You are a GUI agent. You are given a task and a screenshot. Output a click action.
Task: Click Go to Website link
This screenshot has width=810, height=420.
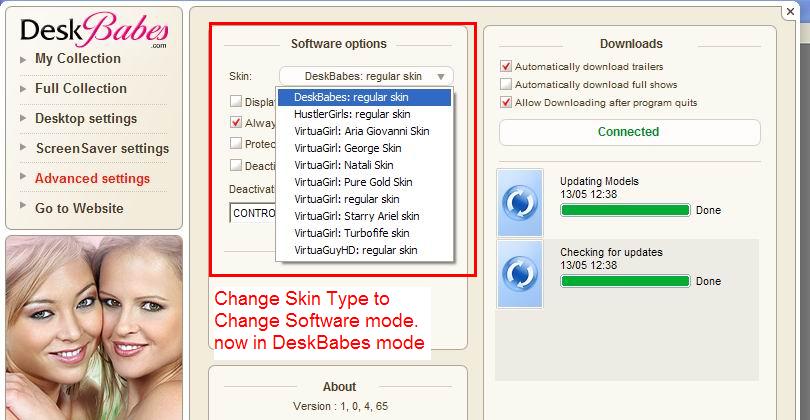pos(79,208)
